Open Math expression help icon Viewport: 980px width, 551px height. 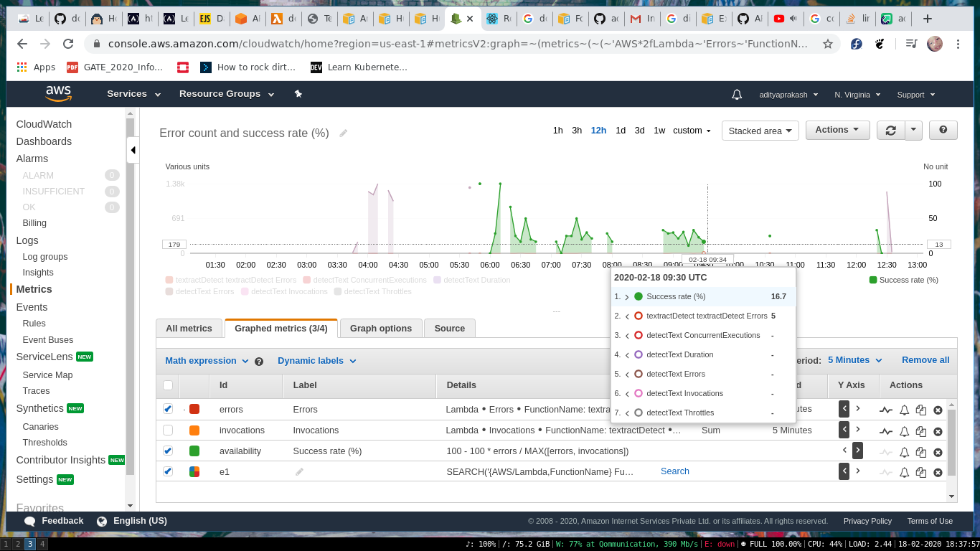click(259, 362)
